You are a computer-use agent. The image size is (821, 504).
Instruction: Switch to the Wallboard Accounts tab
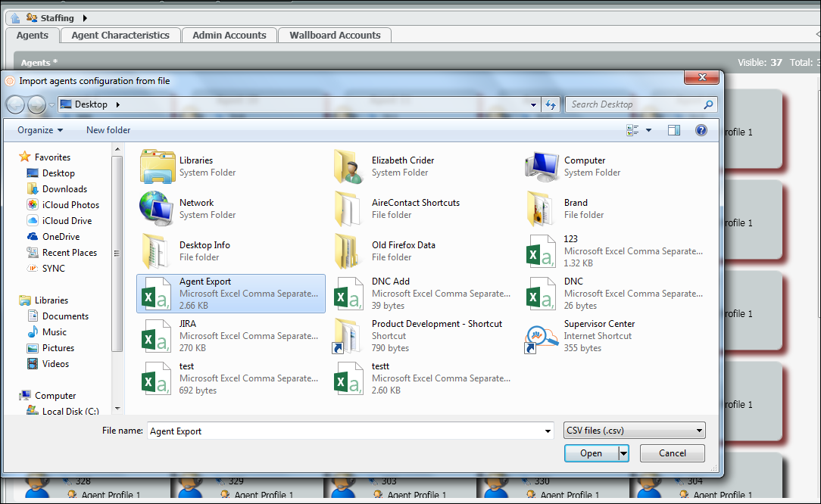pyautogui.click(x=335, y=36)
